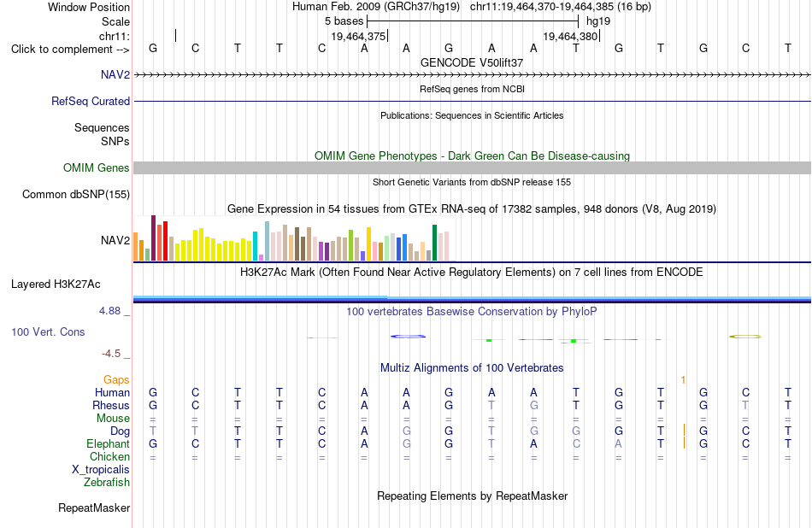Click the gray OMIM Genes item bar
This screenshot has height=528, width=812.
click(472, 167)
